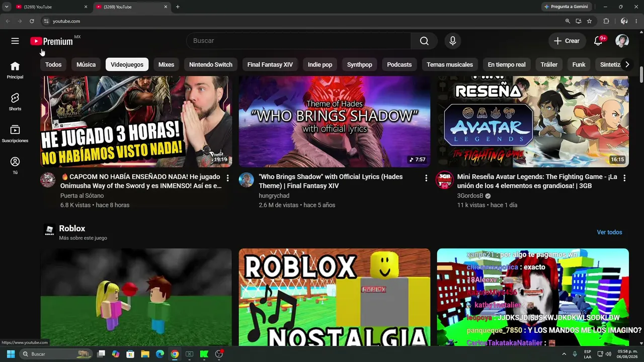644x362 pixels.
Task: Open options for Who Brings Shadow video
Action: (x=426, y=178)
